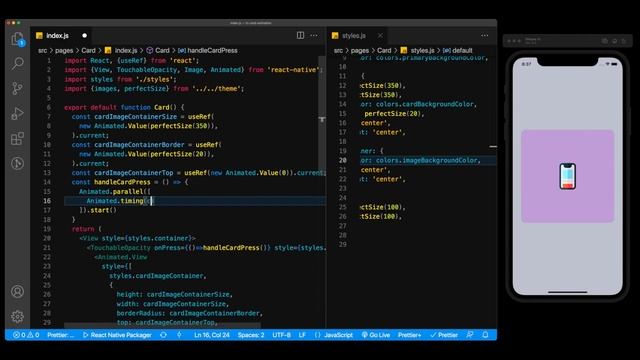Change end of line sequence LF

pos(302,335)
